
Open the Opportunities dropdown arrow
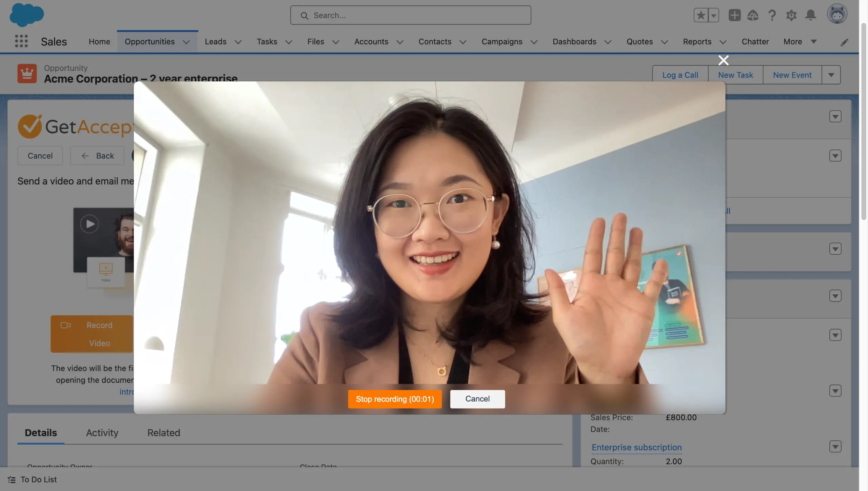pos(187,42)
